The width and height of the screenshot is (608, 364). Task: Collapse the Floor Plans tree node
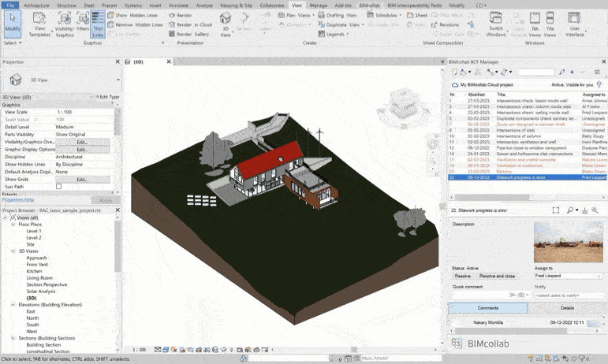(x=13, y=225)
